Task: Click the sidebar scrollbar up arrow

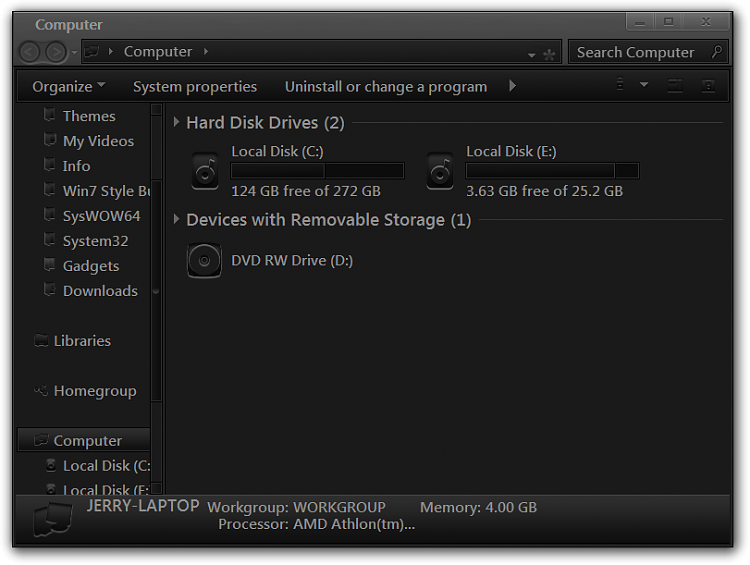Action: pyautogui.click(x=156, y=110)
